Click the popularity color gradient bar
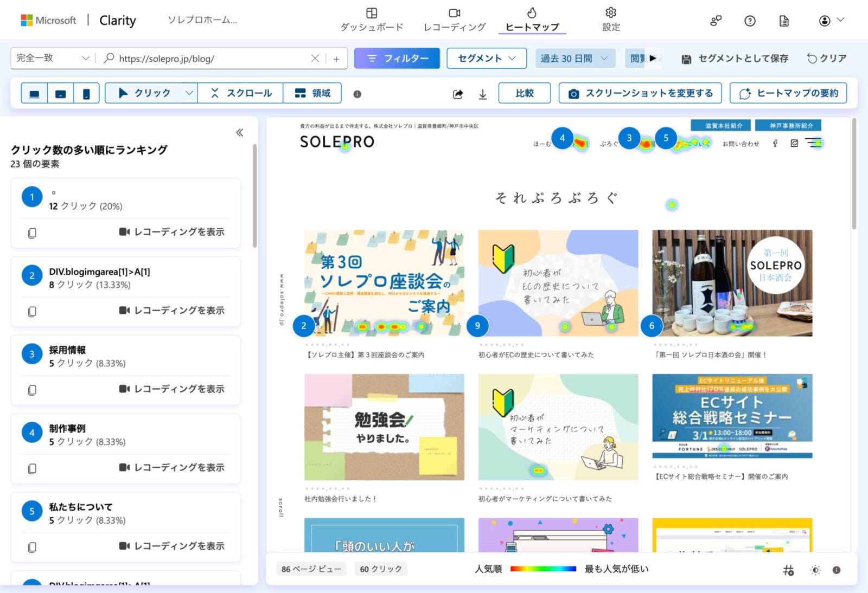Screen dimensions: 868x593 pos(542,569)
